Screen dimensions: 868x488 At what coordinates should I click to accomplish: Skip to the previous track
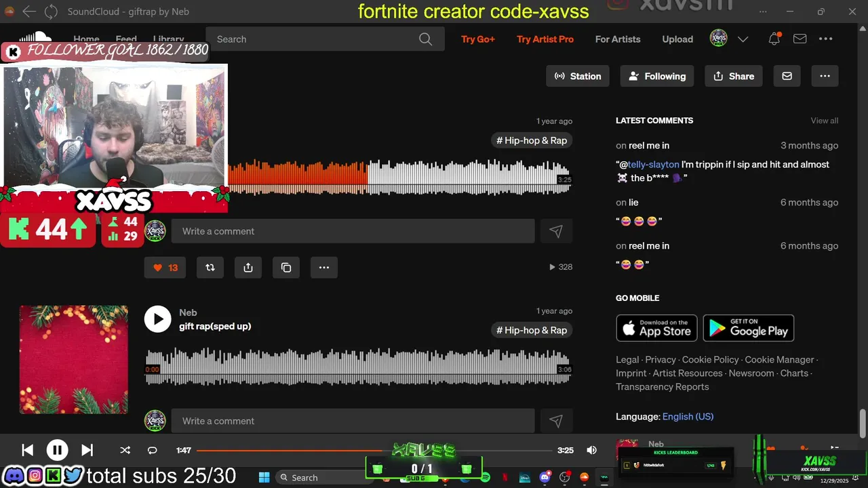click(x=28, y=450)
